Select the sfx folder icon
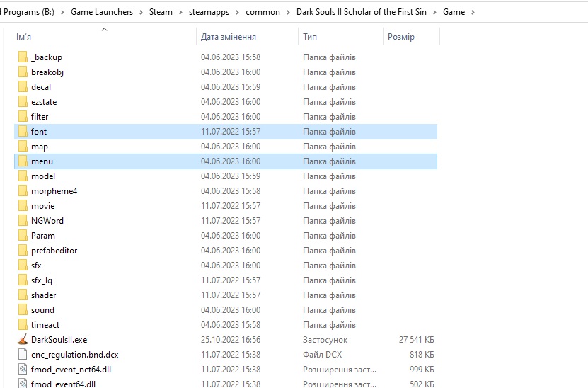This screenshot has width=588, height=388. pos(23,266)
